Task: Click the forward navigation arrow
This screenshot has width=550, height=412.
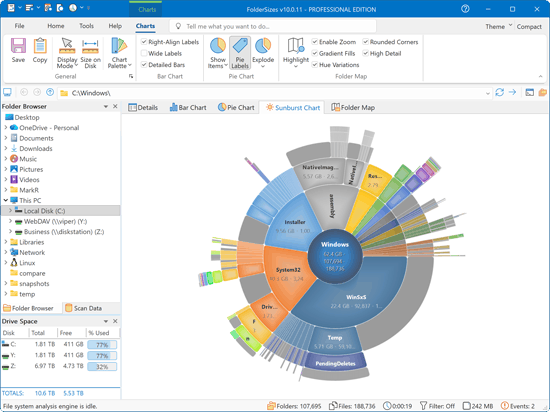Action: tap(37, 92)
